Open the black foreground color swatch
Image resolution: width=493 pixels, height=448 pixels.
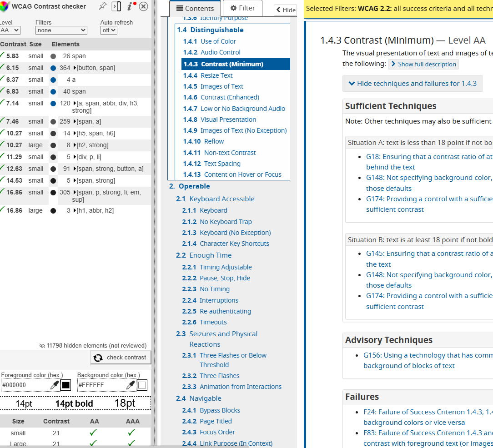coord(66,385)
